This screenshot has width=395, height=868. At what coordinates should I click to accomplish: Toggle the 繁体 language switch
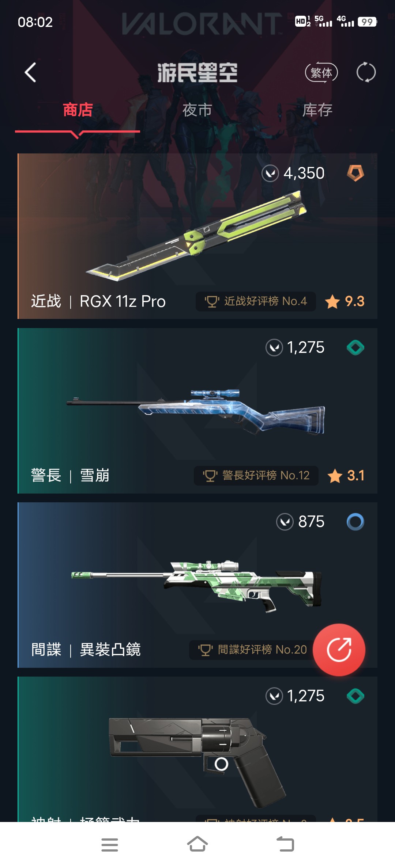[321, 72]
